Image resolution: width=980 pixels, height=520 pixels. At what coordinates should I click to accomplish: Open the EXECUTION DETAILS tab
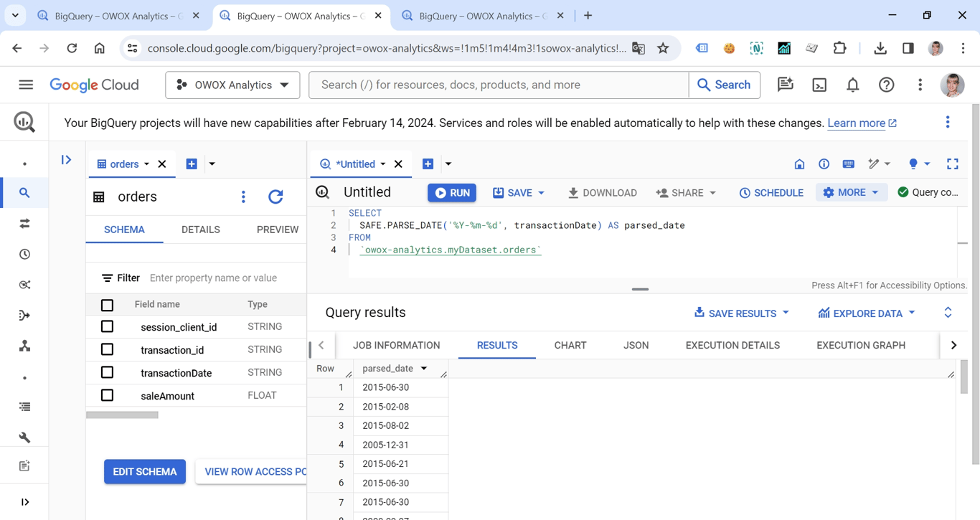click(x=732, y=346)
